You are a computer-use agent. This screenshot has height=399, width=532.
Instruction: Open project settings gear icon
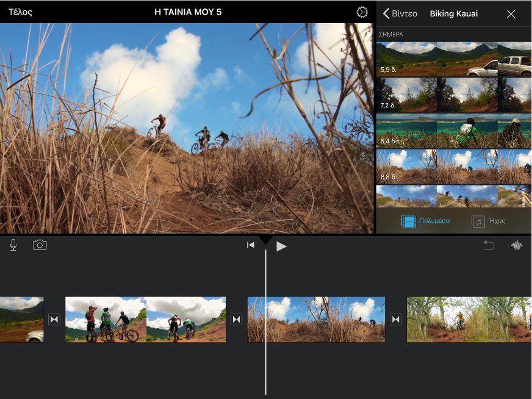(x=362, y=12)
